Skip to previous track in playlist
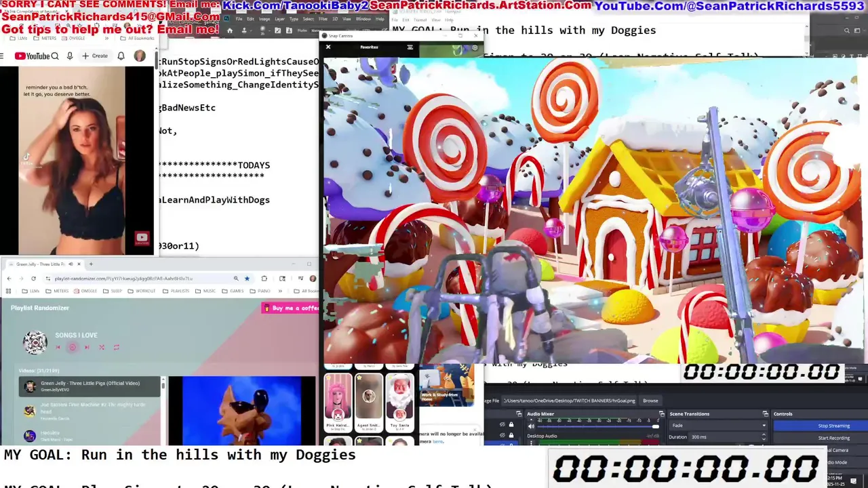 (x=58, y=347)
